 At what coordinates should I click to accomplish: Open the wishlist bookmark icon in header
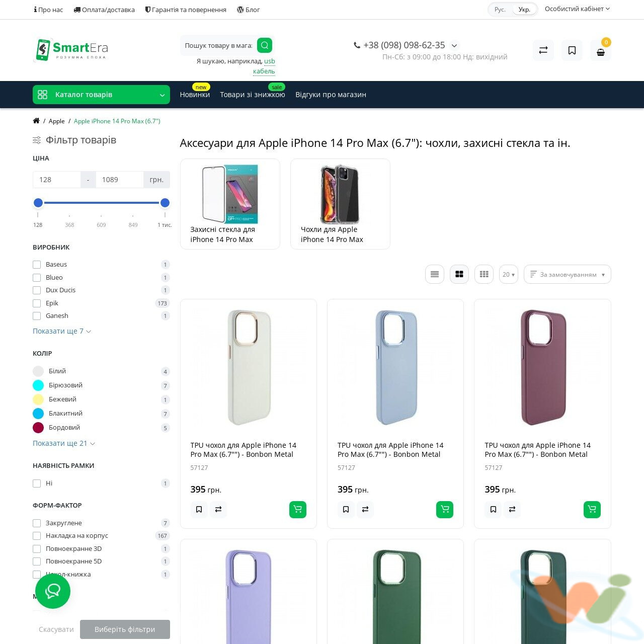(x=572, y=50)
